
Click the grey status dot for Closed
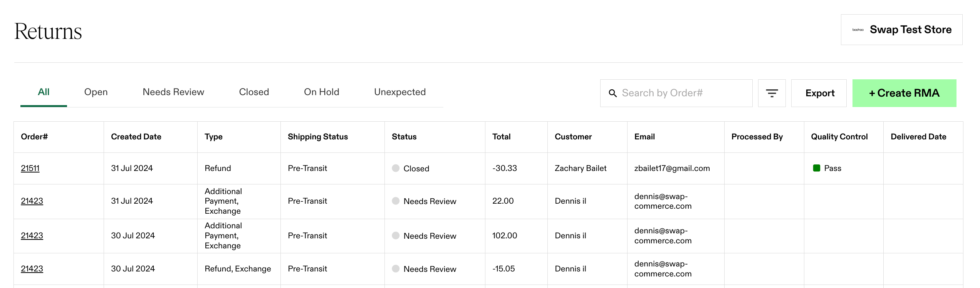pyautogui.click(x=396, y=168)
